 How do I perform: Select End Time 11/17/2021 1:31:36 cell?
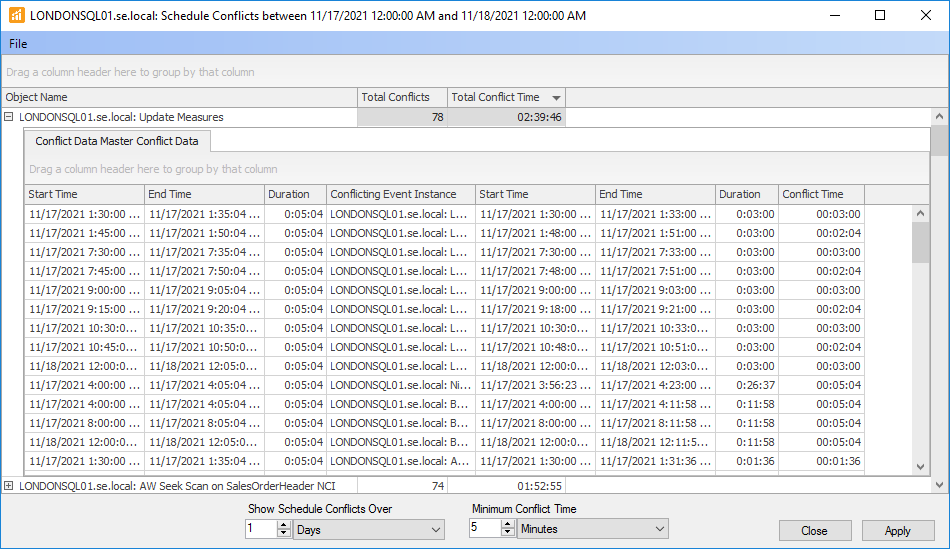(656, 461)
